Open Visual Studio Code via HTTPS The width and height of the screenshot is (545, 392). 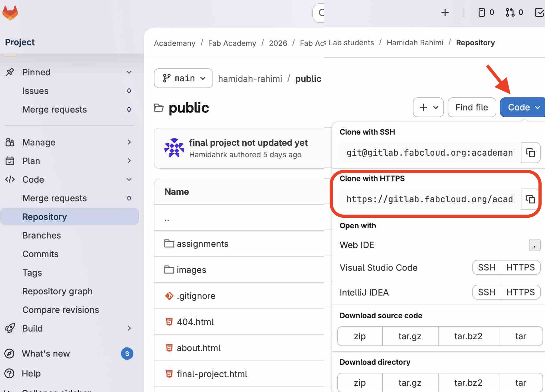tap(520, 267)
